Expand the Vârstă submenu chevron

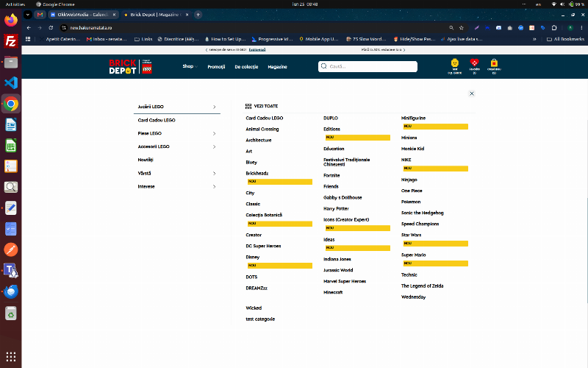click(214, 174)
